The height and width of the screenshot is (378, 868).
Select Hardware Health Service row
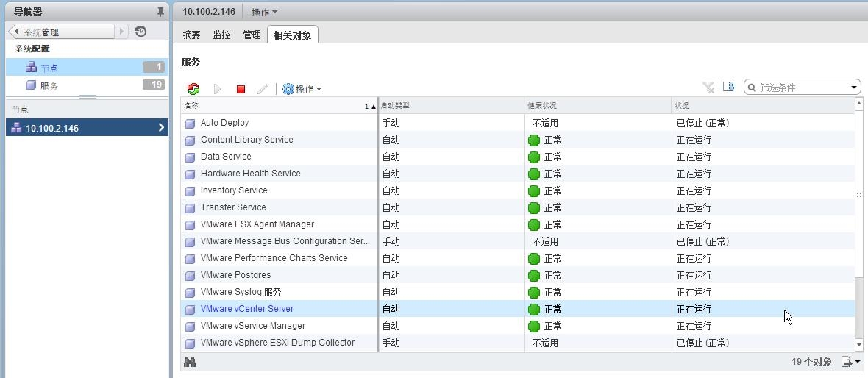518,174
